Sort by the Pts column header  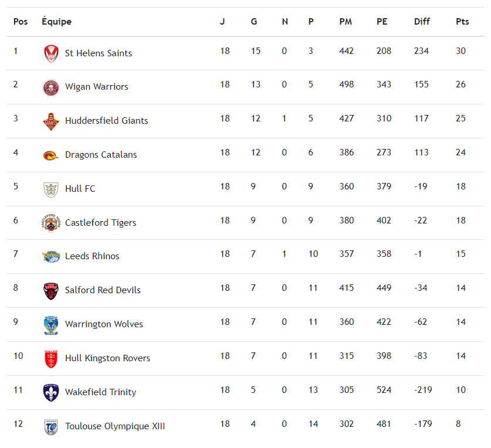point(462,22)
